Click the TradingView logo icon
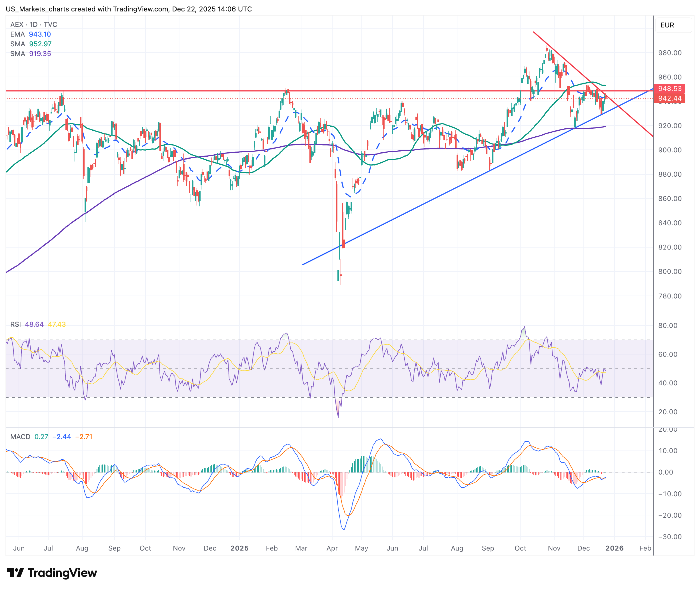 pyautogui.click(x=15, y=573)
